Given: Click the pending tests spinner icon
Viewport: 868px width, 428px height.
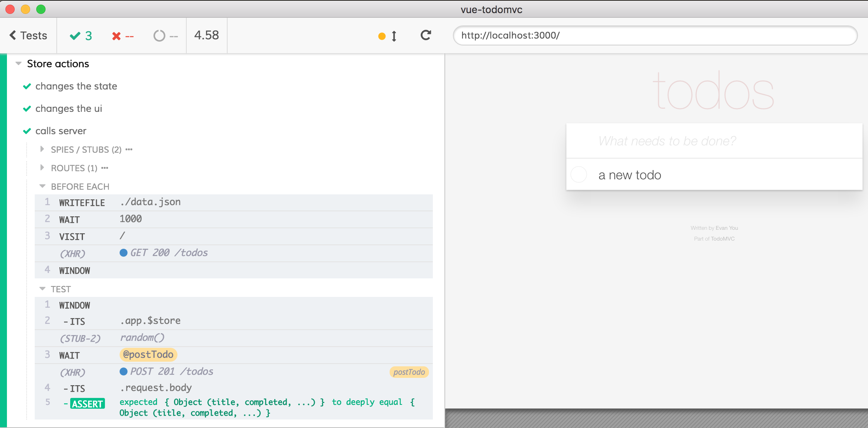Looking at the screenshot, I should pos(159,36).
